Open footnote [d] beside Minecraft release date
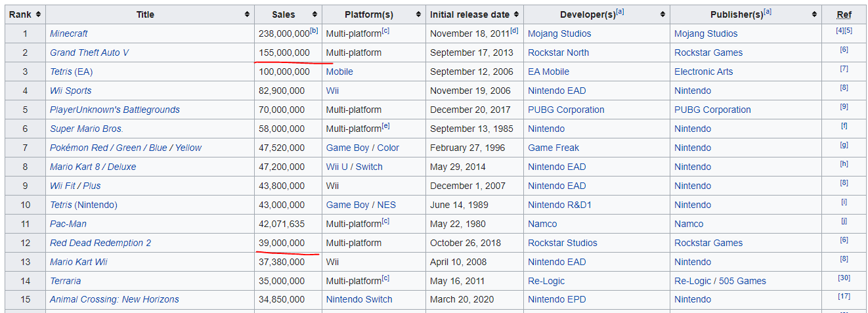The width and height of the screenshot is (868, 313). coord(515,30)
